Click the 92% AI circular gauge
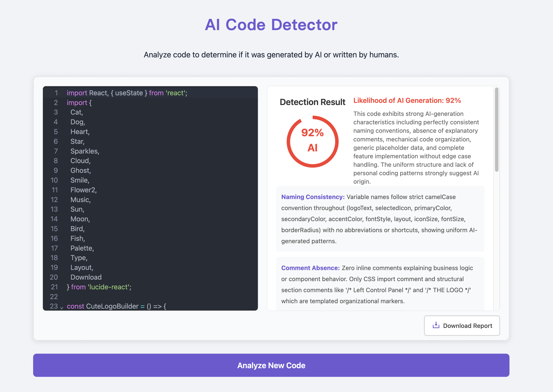Image resolution: width=553 pixels, height=392 pixels. (312, 141)
